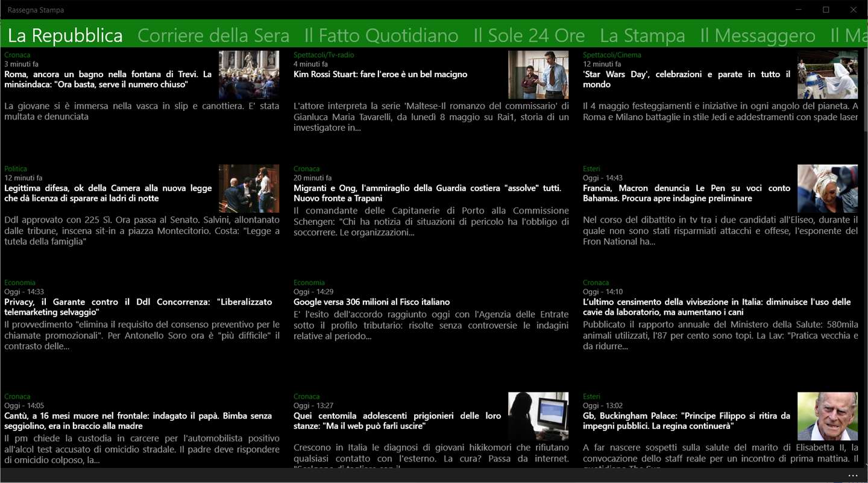Viewport: 868px width, 483px height.
Task: Maximize the Rassegna Stampa window
Action: [x=826, y=10]
